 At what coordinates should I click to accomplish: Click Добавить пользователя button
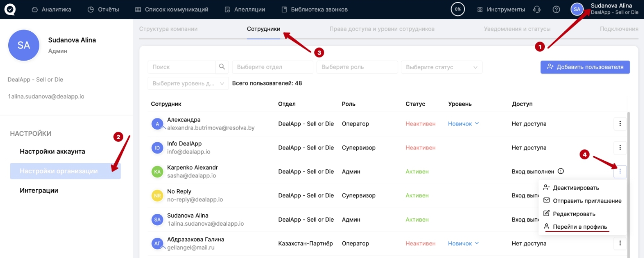(x=585, y=67)
